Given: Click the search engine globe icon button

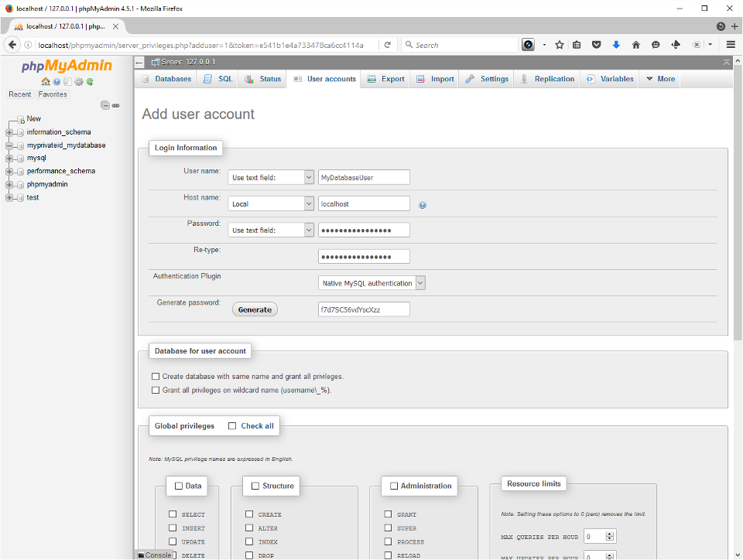Looking at the screenshot, I should (528, 45).
